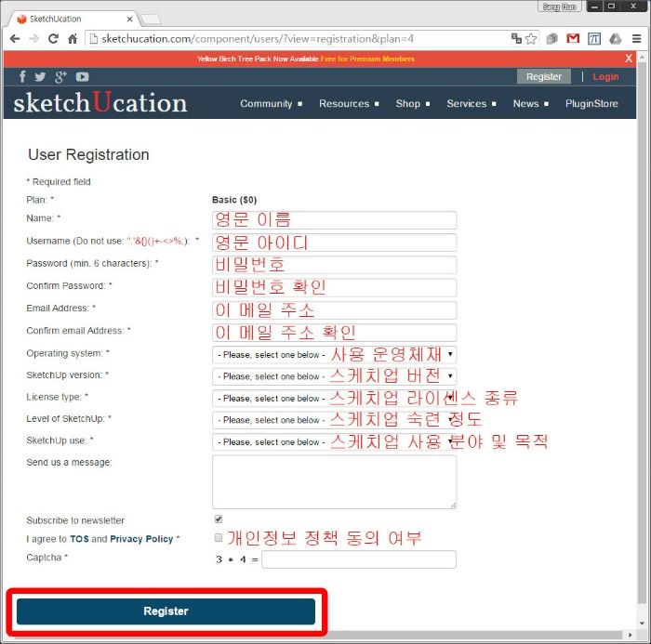Expand the News menu
Viewport: 651px width, 644px height.
[531, 104]
